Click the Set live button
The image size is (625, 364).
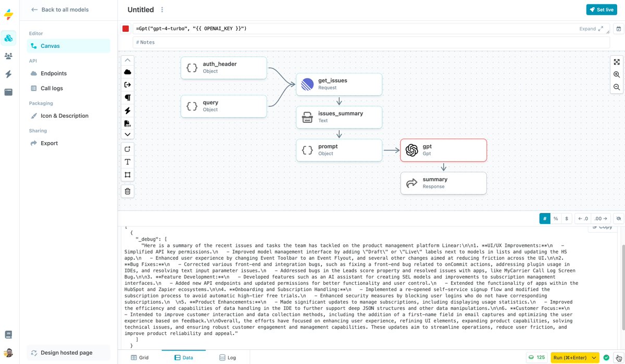pos(602,9)
